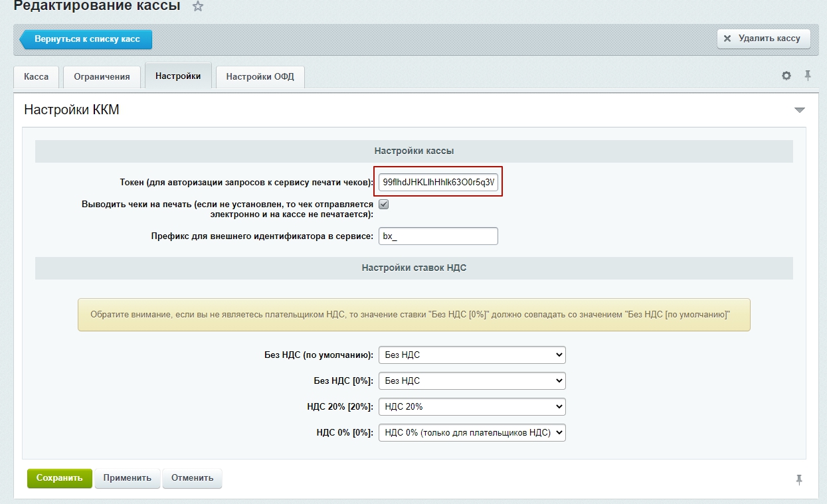This screenshot has width=827, height=504.
Task: Open the gear settings menu for tabs
Action: [x=786, y=76]
